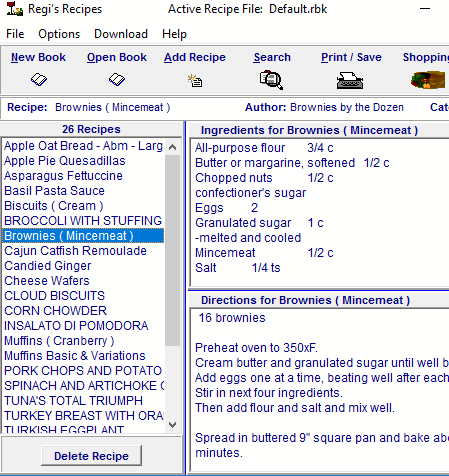Open the Download menu
The image size is (449, 476).
click(121, 34)
